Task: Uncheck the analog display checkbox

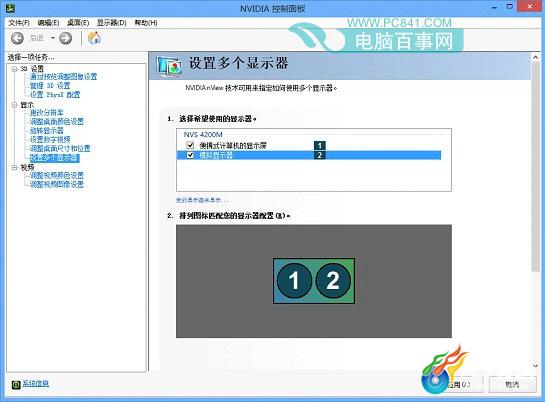Action: click(x=190, y=155)
